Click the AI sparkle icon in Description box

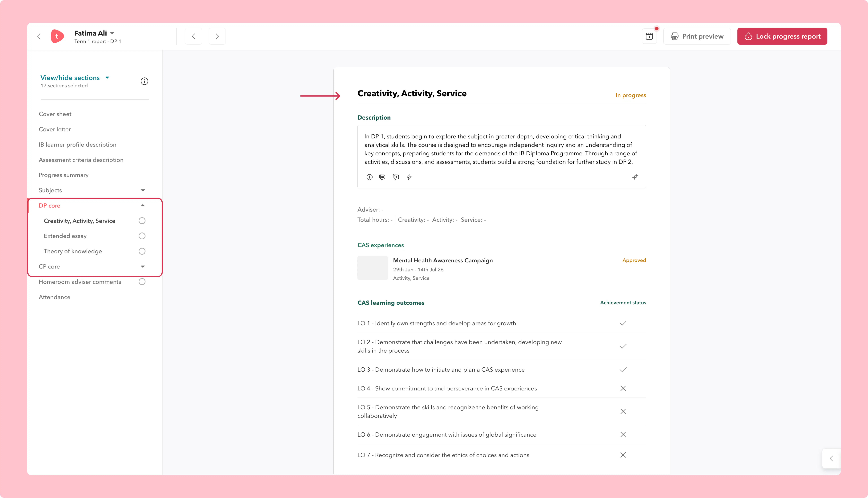tap(635, 177)
